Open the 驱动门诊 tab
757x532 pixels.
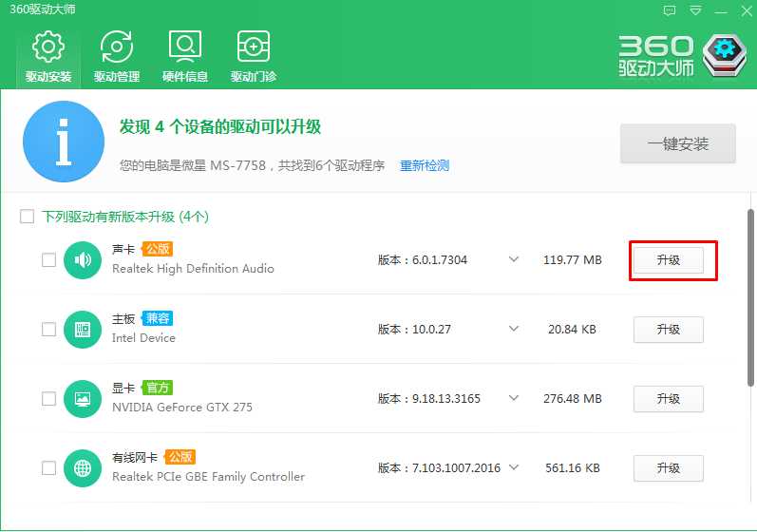tap(254, 57)
